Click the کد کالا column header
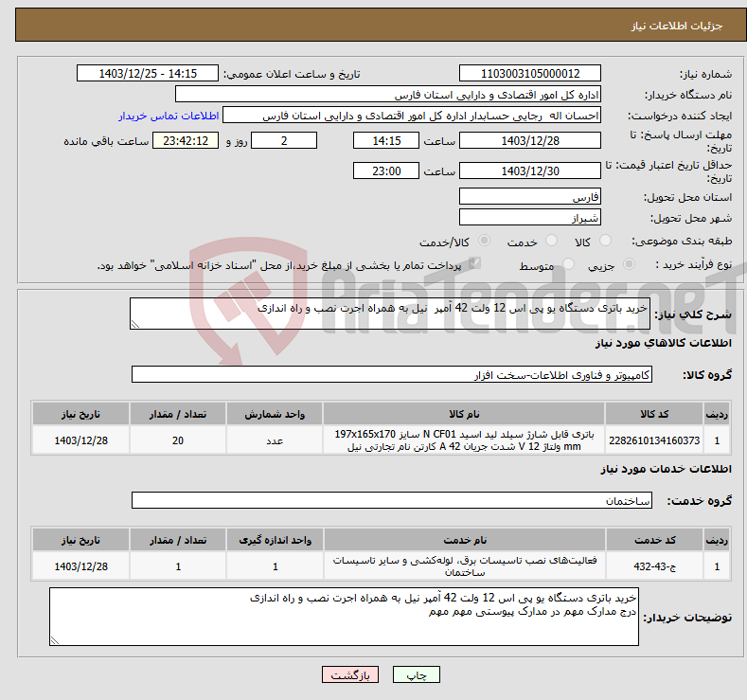The width and height of the screenshot is (747, 700). pos(654,414)
